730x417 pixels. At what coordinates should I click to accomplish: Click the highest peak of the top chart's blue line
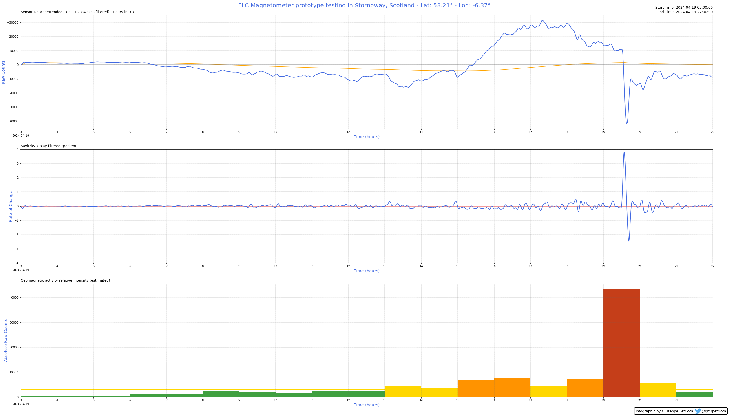coord(569,21)
